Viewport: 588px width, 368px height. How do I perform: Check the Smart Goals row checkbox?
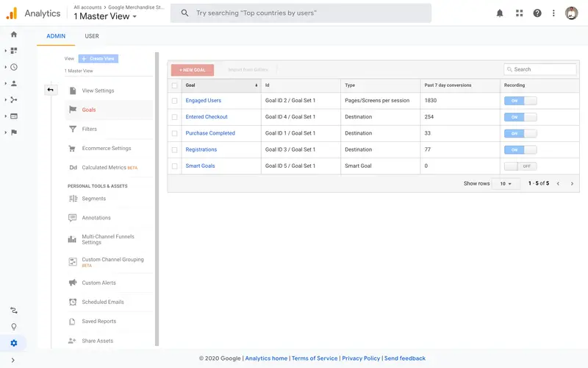point(174,166)
